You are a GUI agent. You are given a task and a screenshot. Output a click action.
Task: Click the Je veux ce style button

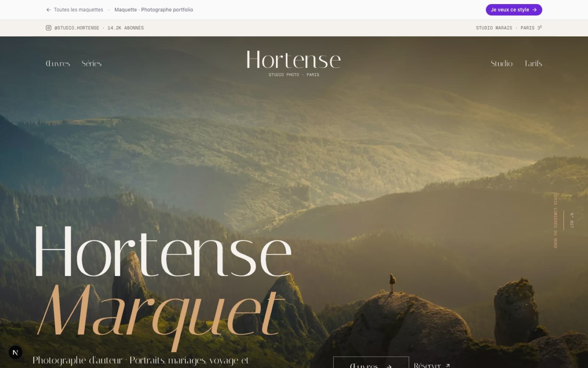pos(514,10)
